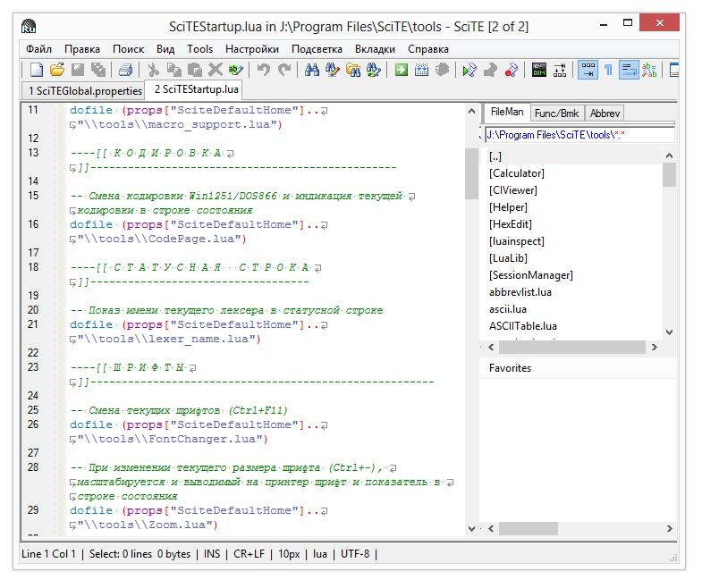702x588 pixels.
Task: Click the Cut scissors icon
Action: tap(154, 70)
